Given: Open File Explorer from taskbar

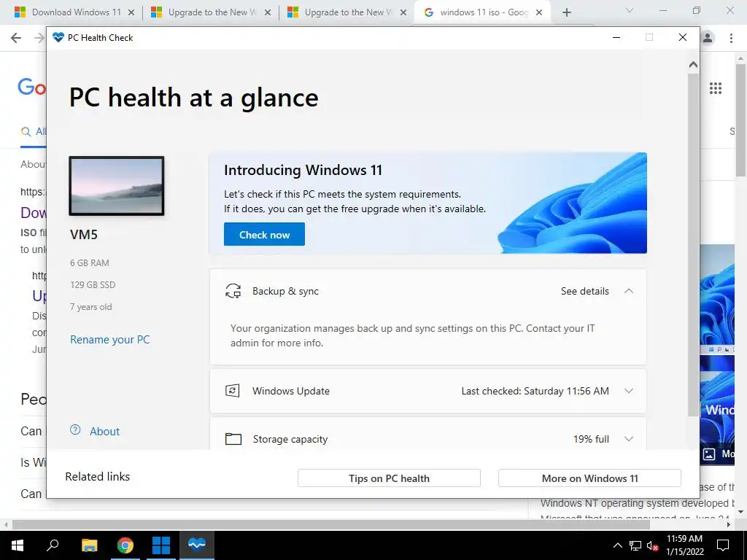Looking at the screenshot, I should (89, 545).
